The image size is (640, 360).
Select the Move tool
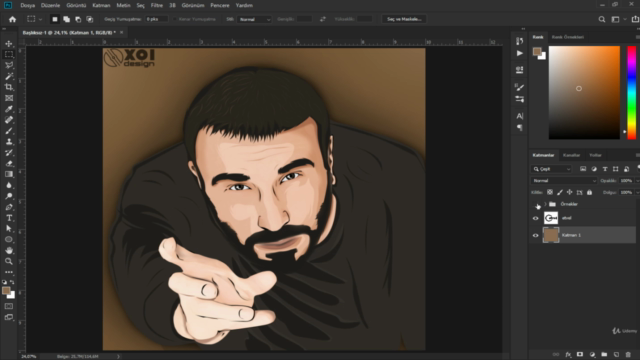tap(9, 44)
